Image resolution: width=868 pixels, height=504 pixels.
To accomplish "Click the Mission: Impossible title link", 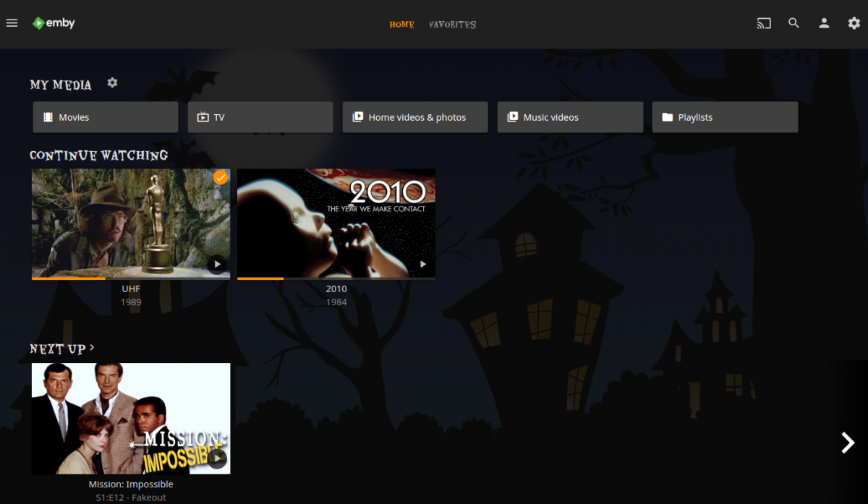I will click(131, 484).
